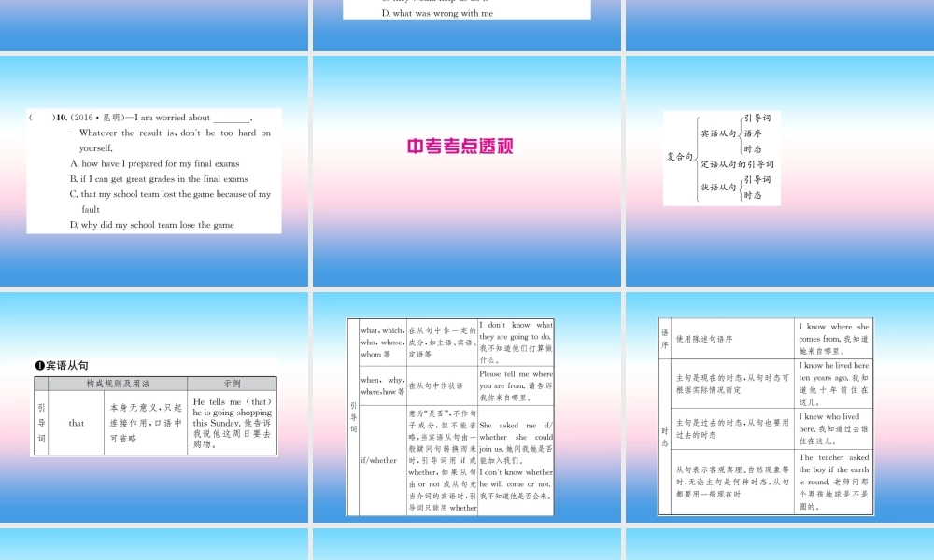Screen dimensions: 934x560
Task: Open the ❶宾语从句 table slide
Action: tap(154, 407)
